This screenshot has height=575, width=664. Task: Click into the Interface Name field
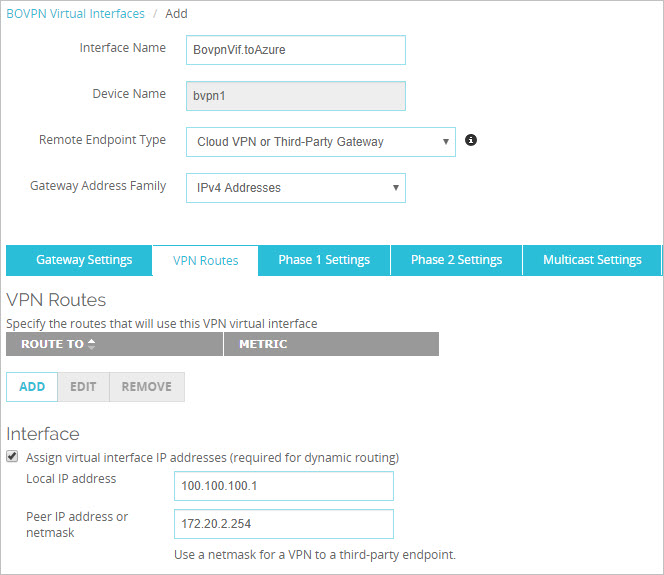point(295,50)
